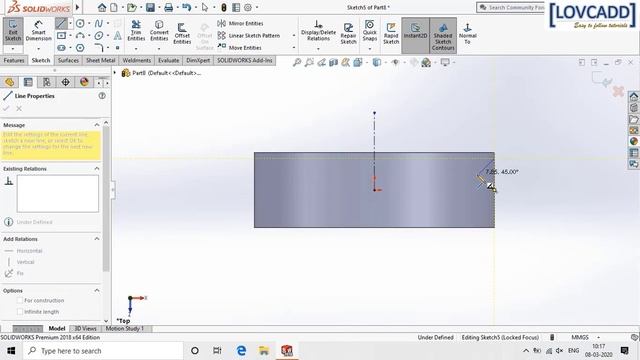
Task: Add Horizontal relation
Action: (24, 251)
